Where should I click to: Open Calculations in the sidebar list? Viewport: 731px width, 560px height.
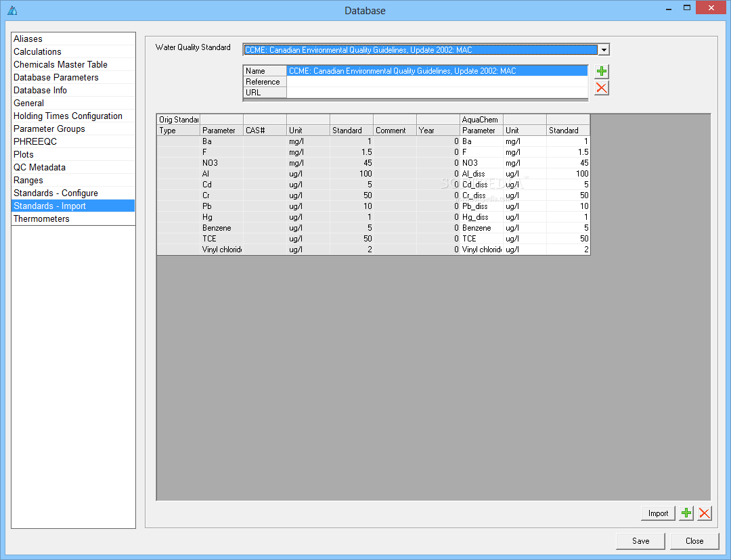click(x=73, y=51)
